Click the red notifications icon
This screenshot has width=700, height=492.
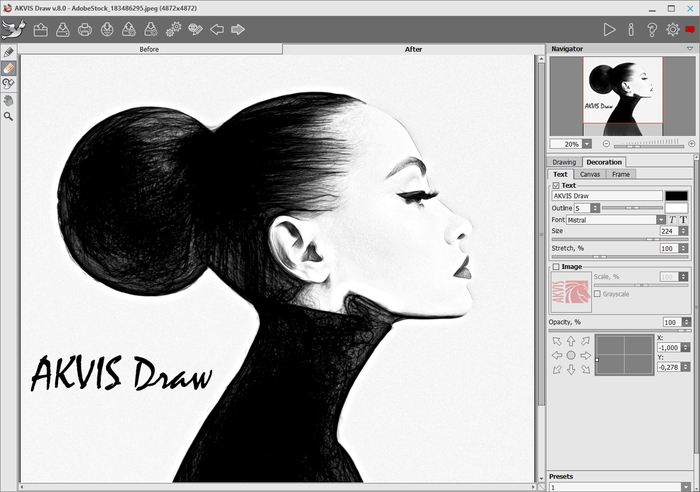(690, 29)
